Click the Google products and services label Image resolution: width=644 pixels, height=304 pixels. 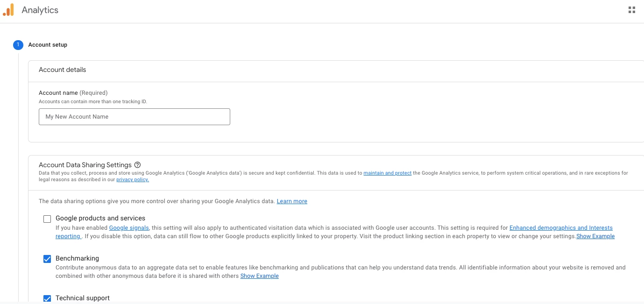click(x=100, y=218)
